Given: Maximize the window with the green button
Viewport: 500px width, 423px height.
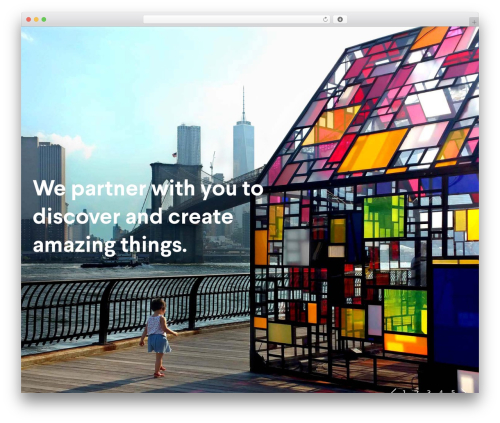Looking at the screenshot, I should [44, 19].
